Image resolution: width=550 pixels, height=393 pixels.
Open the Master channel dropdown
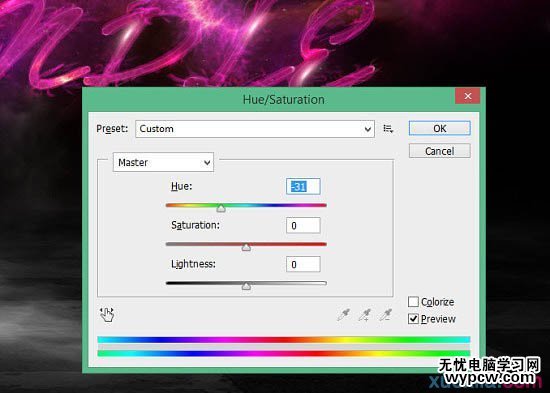tap(163, 162)
